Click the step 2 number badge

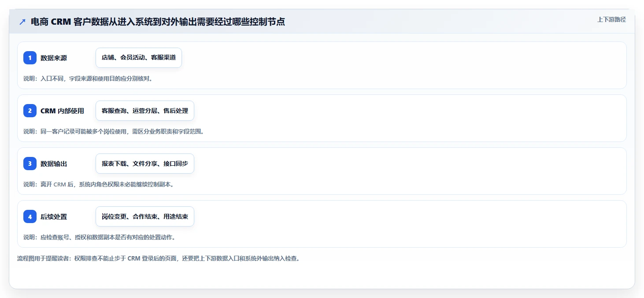[30, 111]
